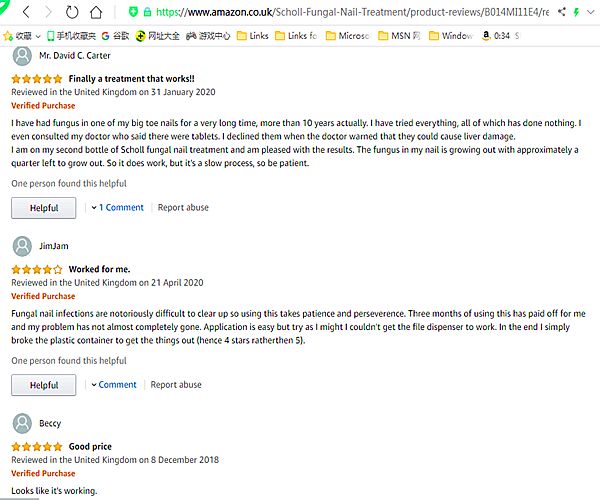Screen dimensions: 600x500
Task: Expand the favorites dropdown arrow
Action: 38,35
